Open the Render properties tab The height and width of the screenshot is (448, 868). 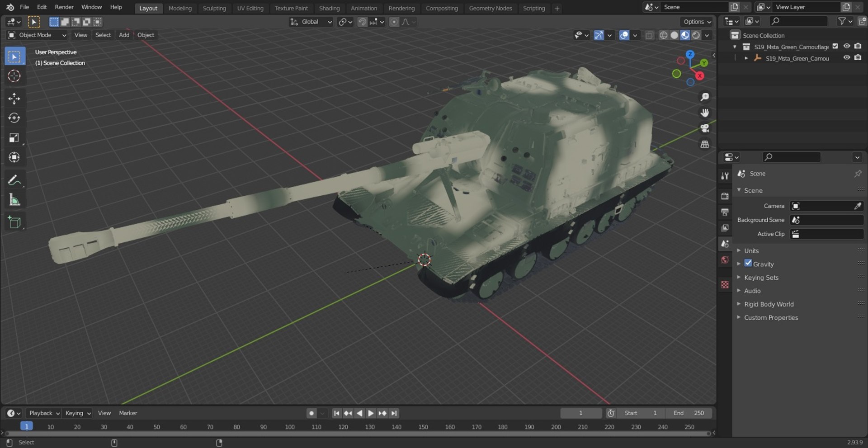click(725, 196)
